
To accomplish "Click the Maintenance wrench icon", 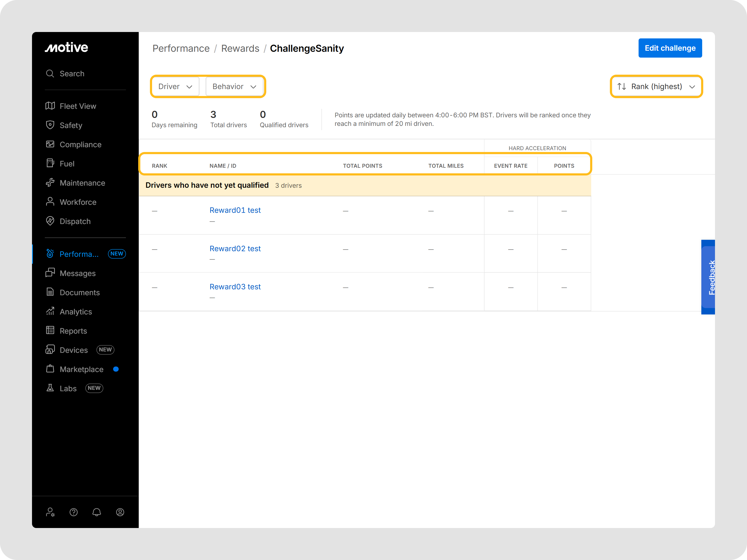I will (x=50, y=183).
